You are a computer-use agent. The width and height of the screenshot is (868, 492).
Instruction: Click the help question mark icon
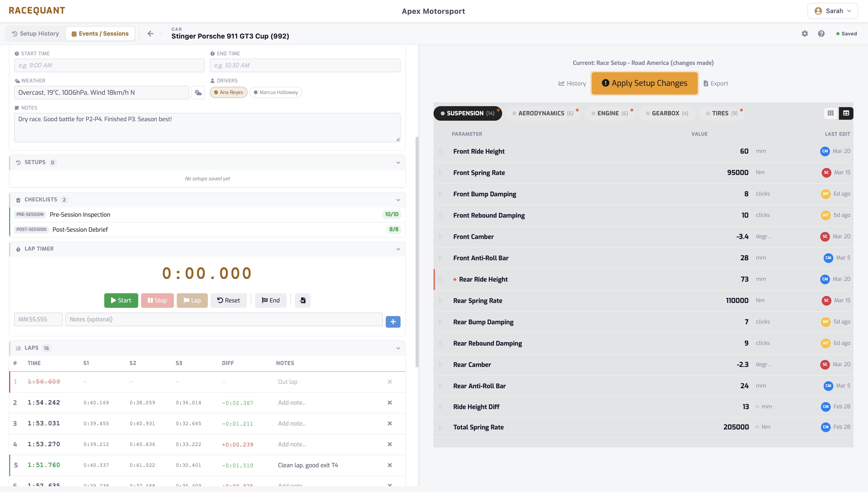tap(821, 33)
